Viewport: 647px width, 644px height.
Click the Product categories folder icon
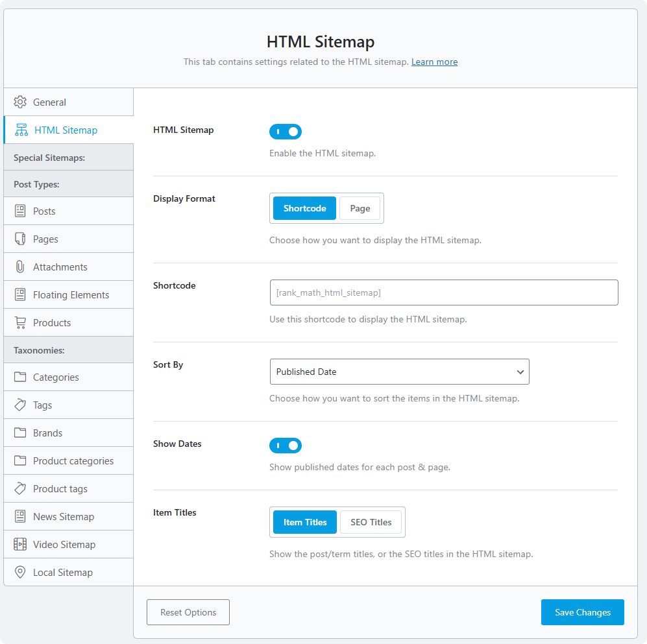(x=20, y=460)
